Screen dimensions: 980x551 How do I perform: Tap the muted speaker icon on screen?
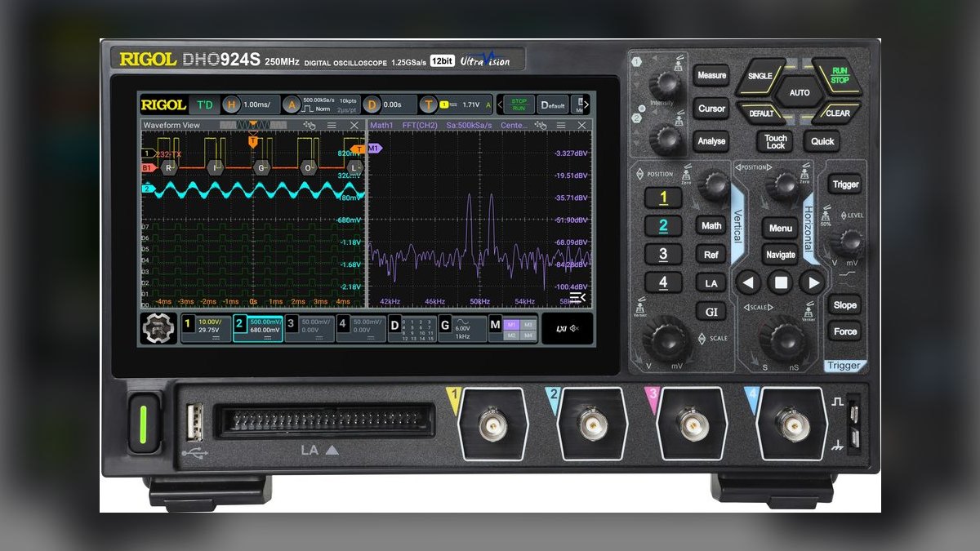click(573, 328)
